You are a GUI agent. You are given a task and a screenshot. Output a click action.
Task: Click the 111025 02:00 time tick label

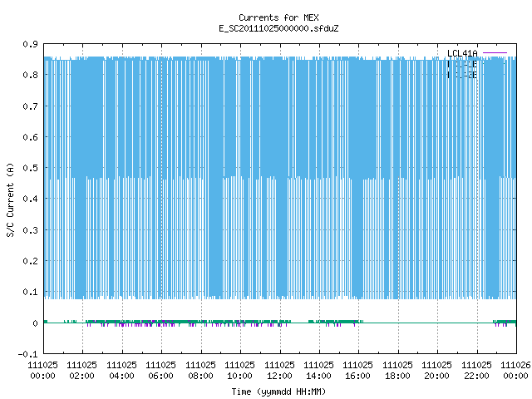pos(81,370)
